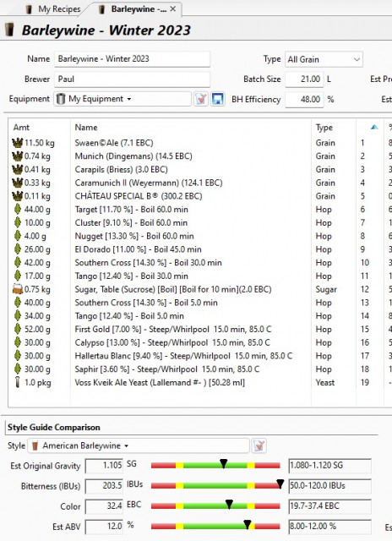Click the Est Original Gravity slider marker
The width and height of the screenshot is (392, 541).
pyautogui.click(x=223, y=464)
